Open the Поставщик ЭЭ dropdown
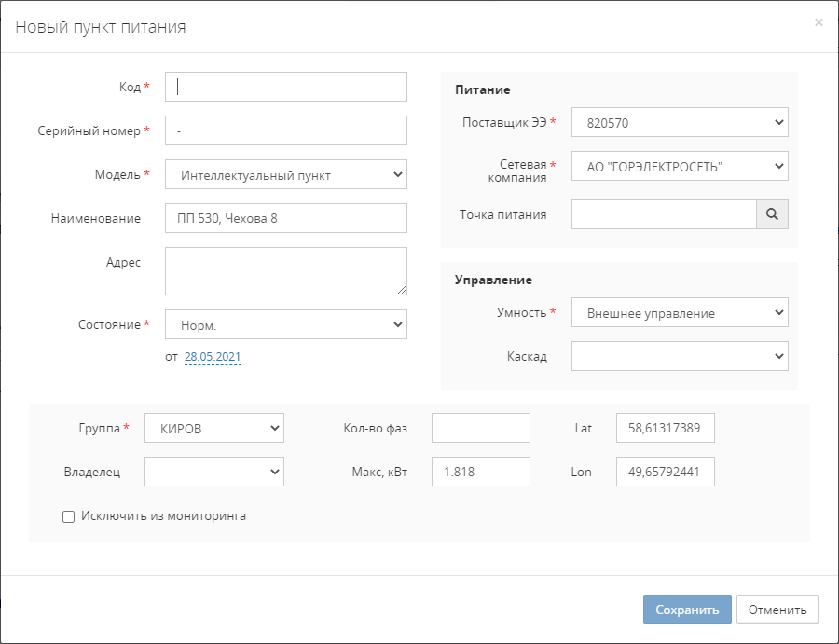Viewport: 839px width, 644px height. pos(679,122)
